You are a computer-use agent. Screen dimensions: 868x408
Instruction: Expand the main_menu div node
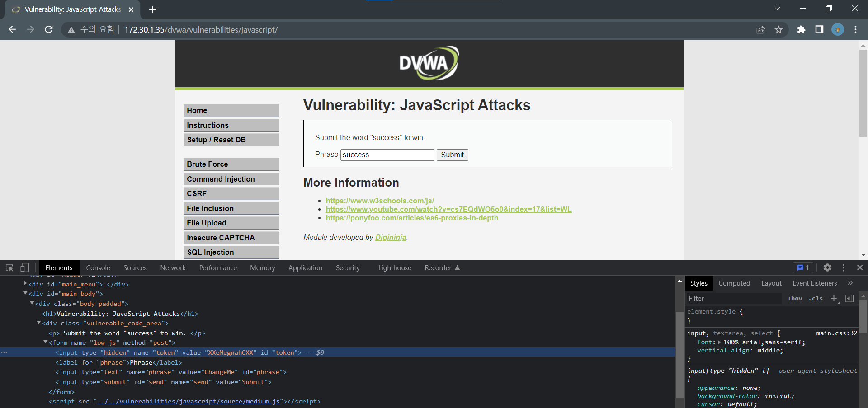(25, 284)
